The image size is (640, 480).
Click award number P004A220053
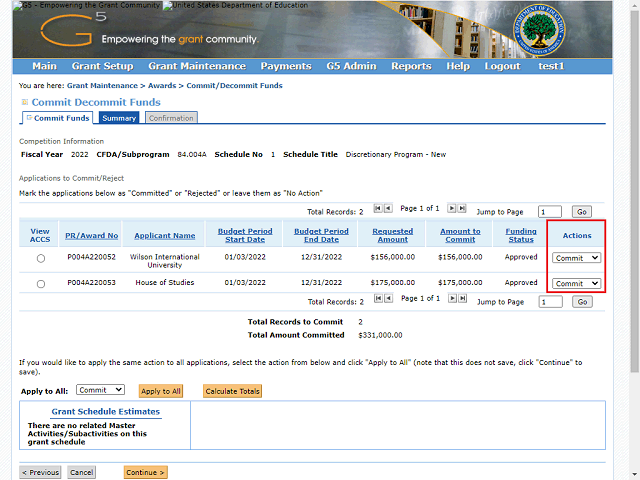click(91, 282)
